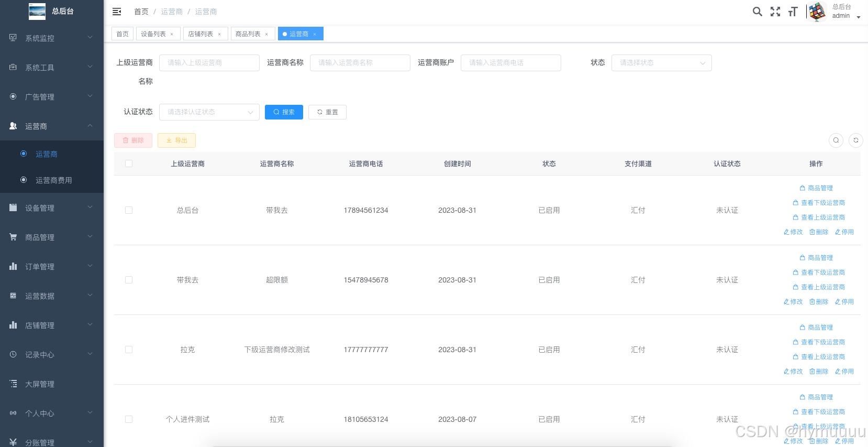
Task: Click the 重置 reset button
Action: [x=327, y=112]
